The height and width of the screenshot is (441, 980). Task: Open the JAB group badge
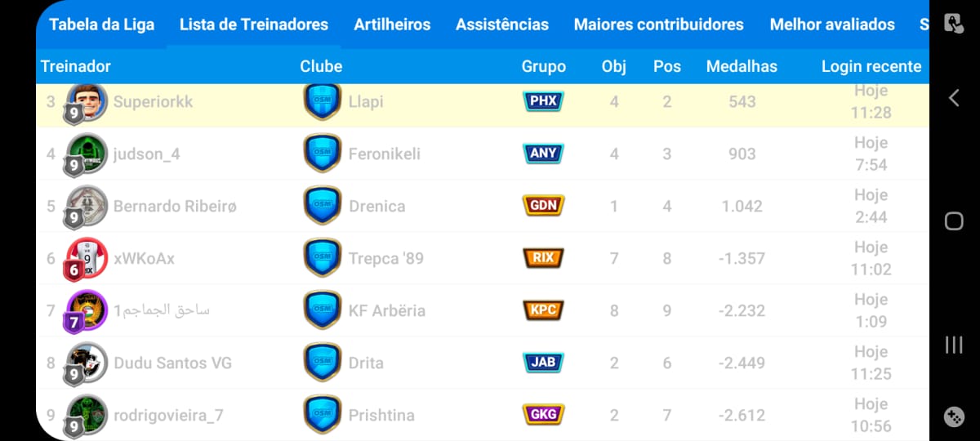pos(543,363)
